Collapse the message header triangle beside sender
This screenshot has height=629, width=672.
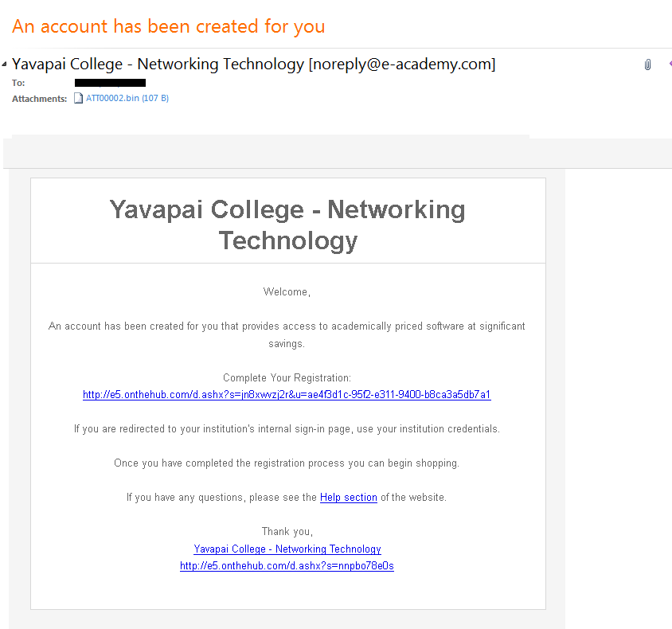(x=4, y=64)
